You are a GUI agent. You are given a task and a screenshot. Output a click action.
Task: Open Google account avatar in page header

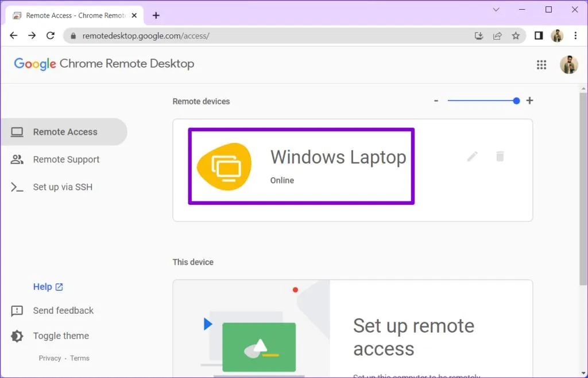[568, 64]
